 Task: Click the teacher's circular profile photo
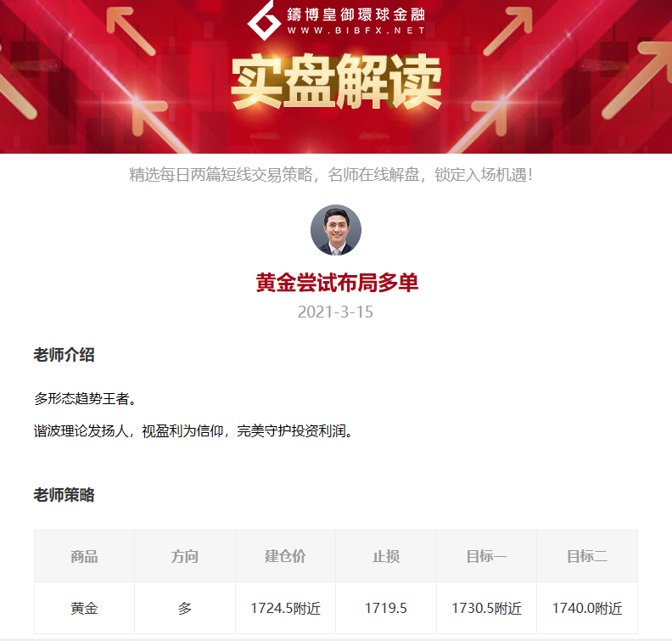point(336,230)
